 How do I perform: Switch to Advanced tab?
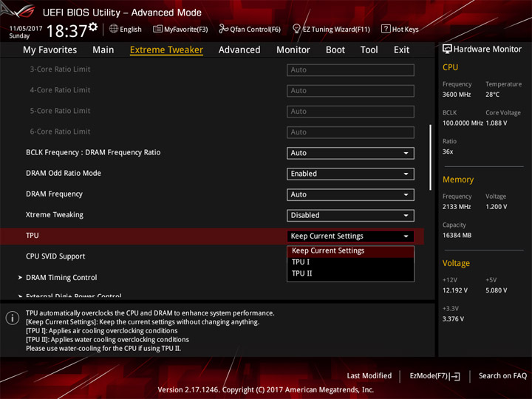click(239, 50)
